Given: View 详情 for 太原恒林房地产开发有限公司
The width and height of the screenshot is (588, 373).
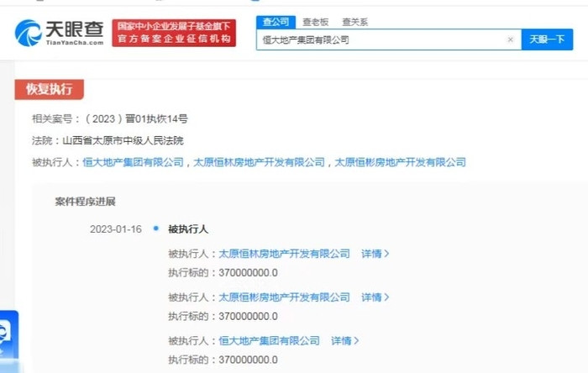Looking at the screenshot, I should click(x=375, y=254).
